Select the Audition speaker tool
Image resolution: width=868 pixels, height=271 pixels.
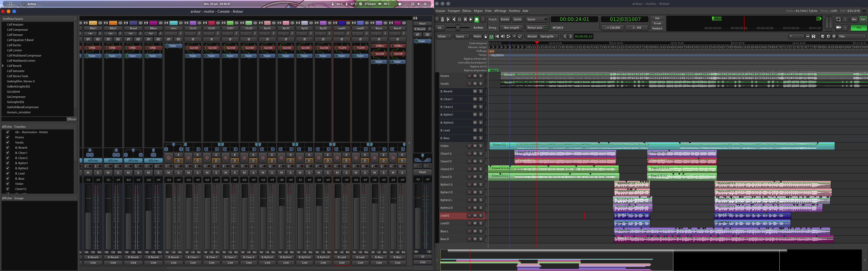point(503,36)
